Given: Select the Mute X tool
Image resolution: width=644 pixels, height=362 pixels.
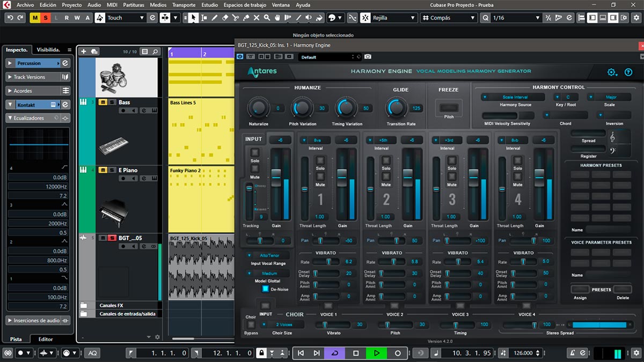Looking at the screenshot, I should tap(257, 18).
